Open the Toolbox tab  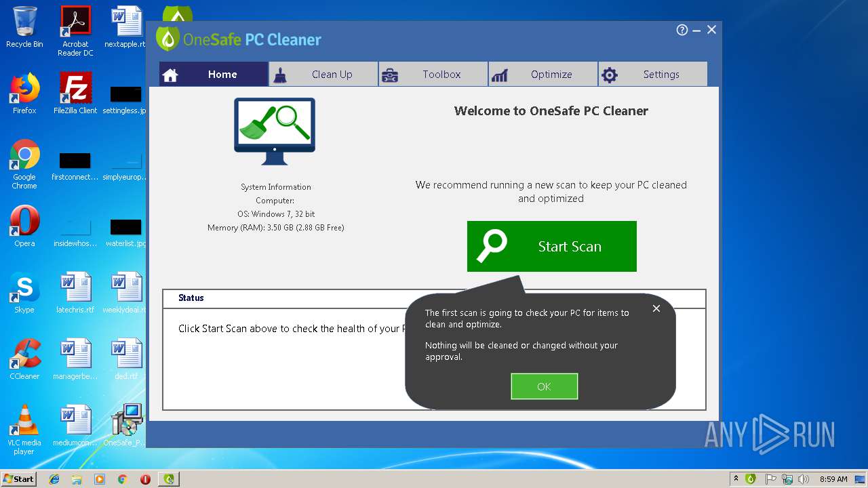coord(433,75)
